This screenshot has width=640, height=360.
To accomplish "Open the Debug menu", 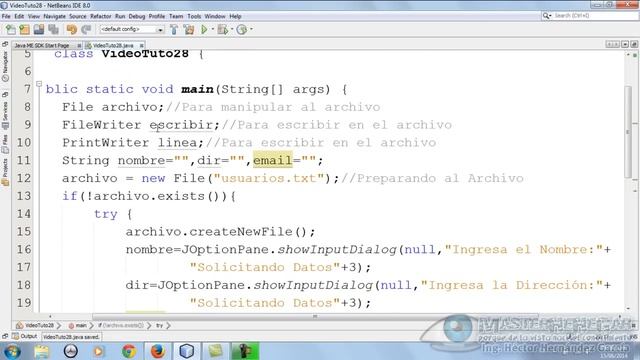I will click(x=137, y=16).
